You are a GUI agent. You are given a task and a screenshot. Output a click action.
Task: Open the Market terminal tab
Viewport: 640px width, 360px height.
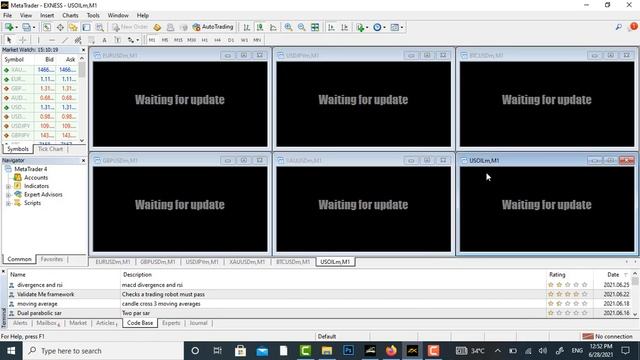click(78, 323)
